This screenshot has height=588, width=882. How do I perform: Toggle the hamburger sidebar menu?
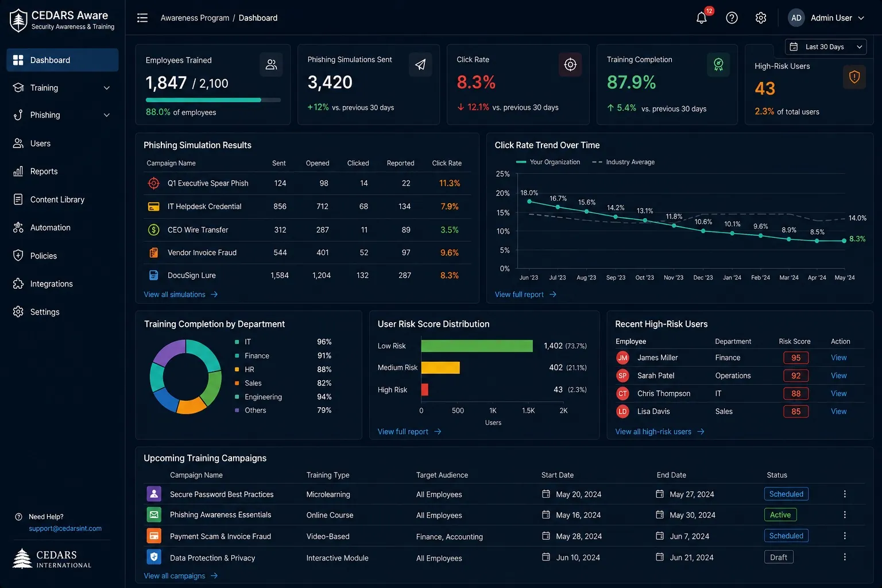click(x=142, y=18)
